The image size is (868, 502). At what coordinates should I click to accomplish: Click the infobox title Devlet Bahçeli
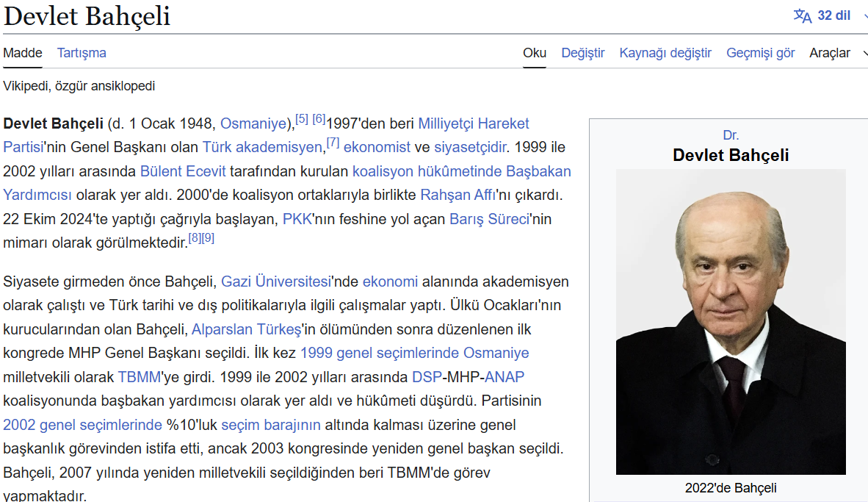coord(731,155)
